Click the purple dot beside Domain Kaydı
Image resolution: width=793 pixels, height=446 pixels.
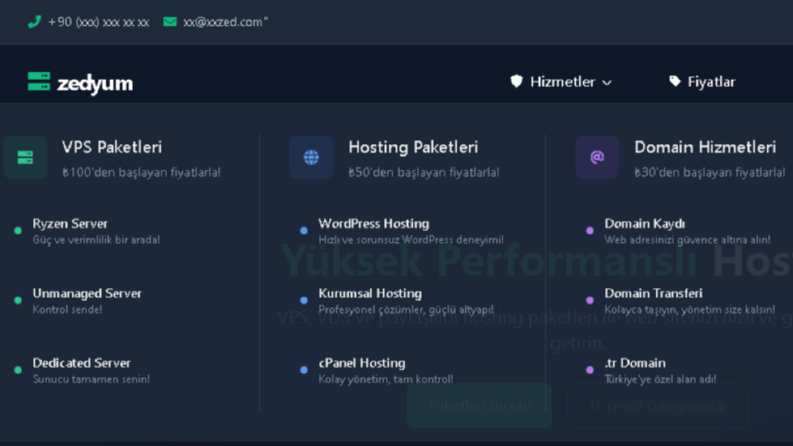(590, 231)
